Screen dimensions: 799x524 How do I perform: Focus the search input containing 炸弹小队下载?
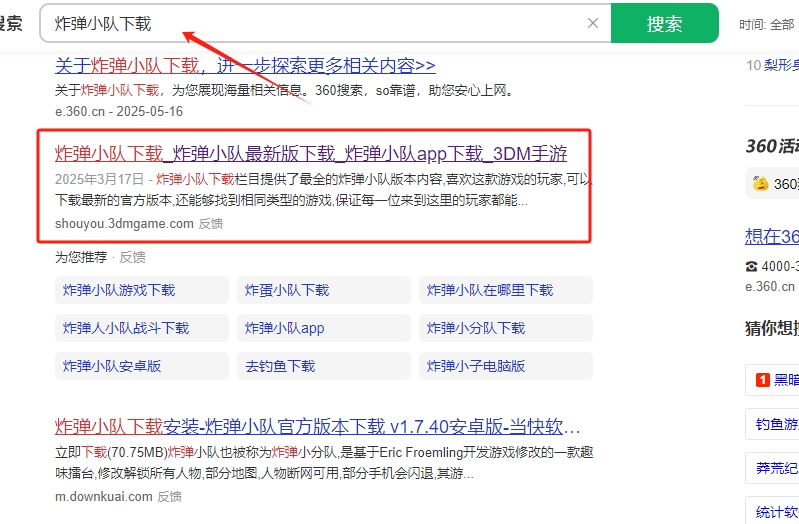(325, 23)
